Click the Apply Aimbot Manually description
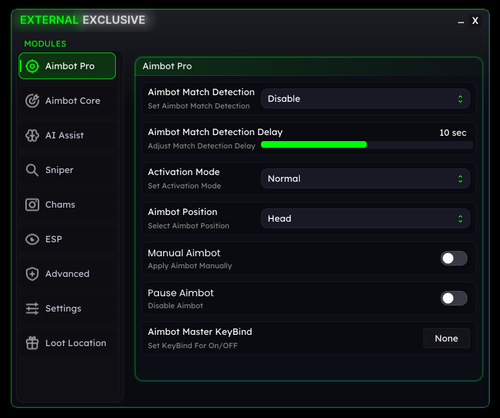Image resolution: width=500 pixels, height=418 pixels. coord(190,266)
